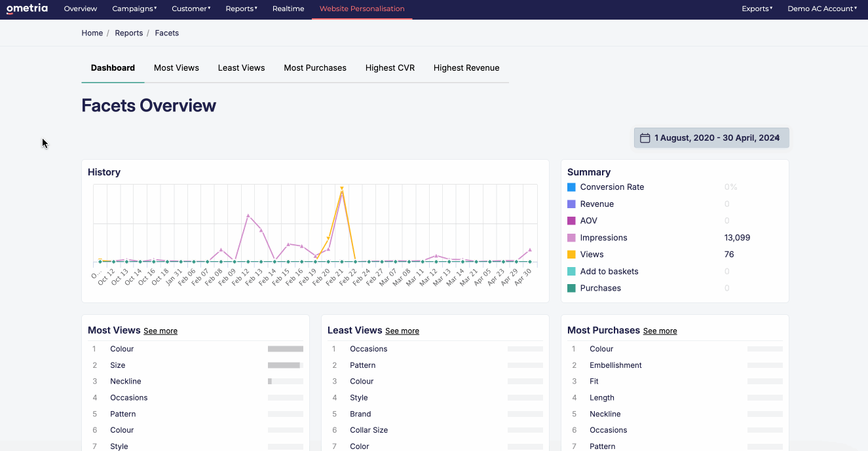Click the green Purchases legend square

(x=572, y=288)
